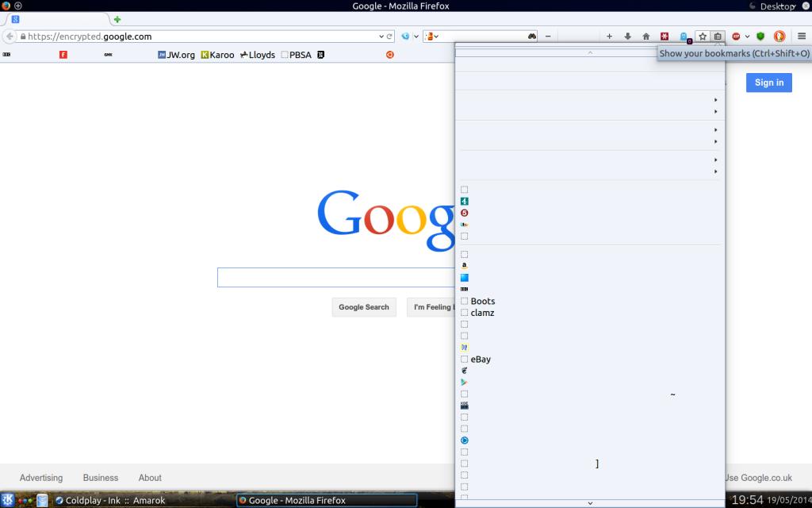Open the Downloads arrow icon
This screenshot has width=812, height=508.
coord(628,37)
